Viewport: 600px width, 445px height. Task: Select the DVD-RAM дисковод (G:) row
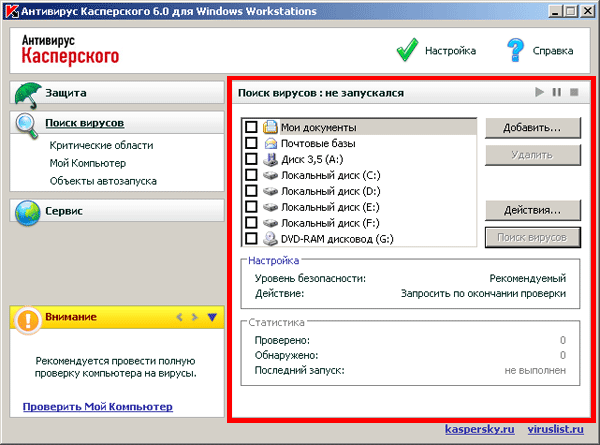pos(359,239)
